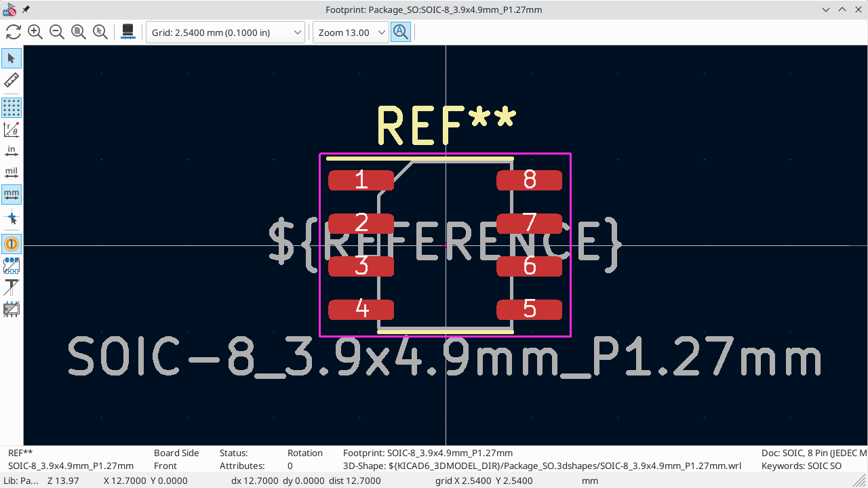Switch units to inches
Image resolution: width=868 pixels, height=488 pixels.
(12, 151)
